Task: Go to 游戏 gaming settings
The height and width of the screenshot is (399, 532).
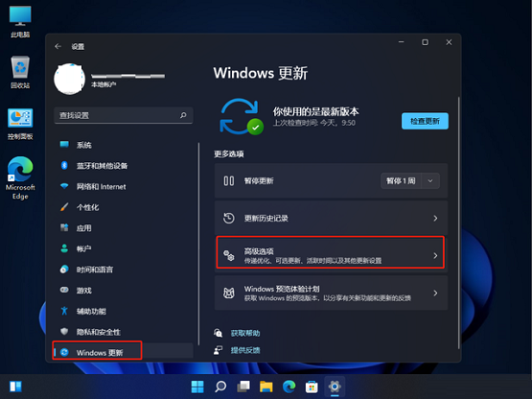Action: pos(124,291)
